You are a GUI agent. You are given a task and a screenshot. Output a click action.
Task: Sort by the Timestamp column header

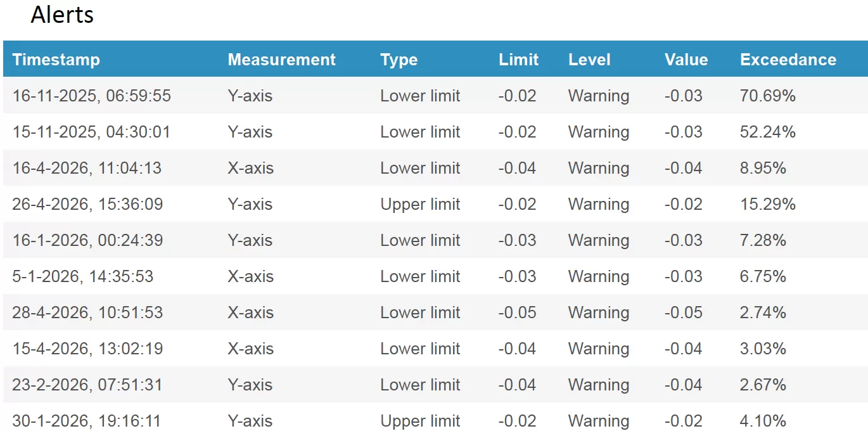tap(56, 60)
